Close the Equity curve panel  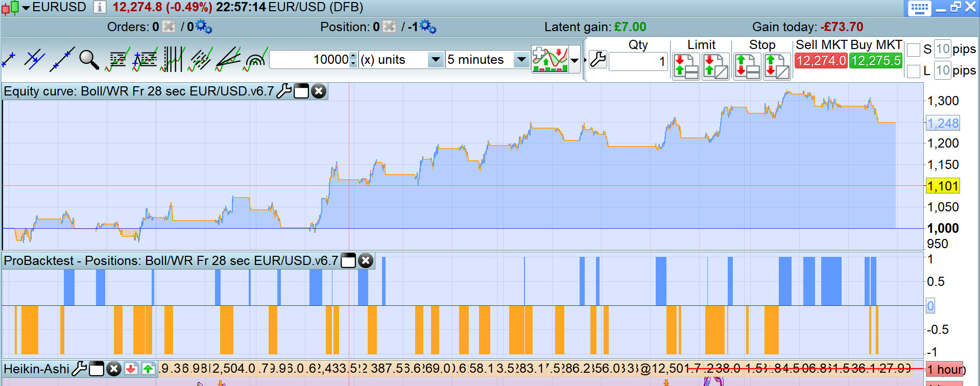[x=319, y=91]
